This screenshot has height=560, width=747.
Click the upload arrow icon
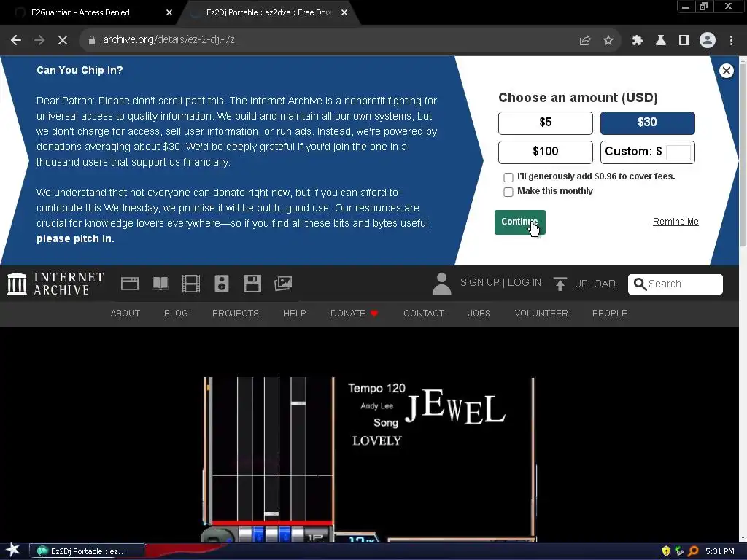[x=560, y=284]
